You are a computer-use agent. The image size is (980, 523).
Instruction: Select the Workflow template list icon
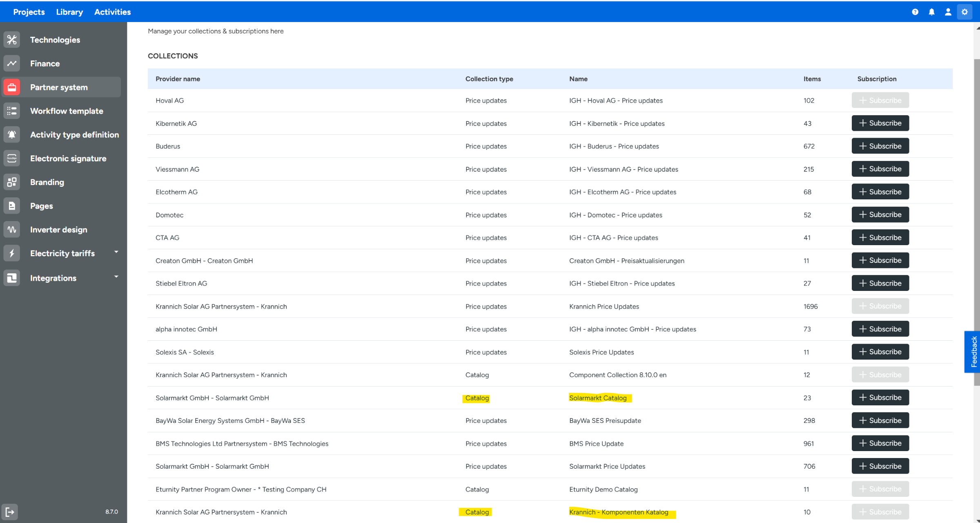[12, 111]
